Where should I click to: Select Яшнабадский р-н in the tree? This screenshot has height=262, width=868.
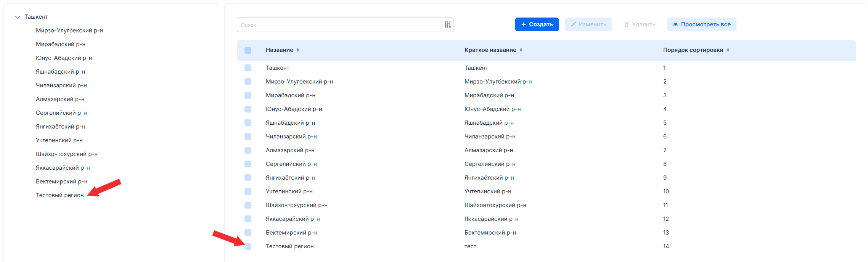[x=60, y=72]
